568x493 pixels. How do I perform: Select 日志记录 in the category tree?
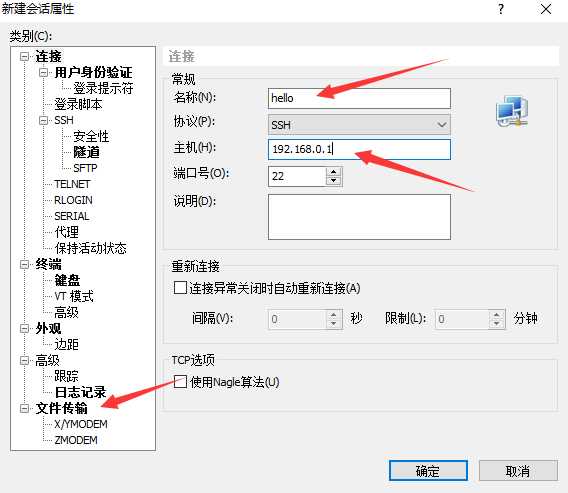point(80,392)
